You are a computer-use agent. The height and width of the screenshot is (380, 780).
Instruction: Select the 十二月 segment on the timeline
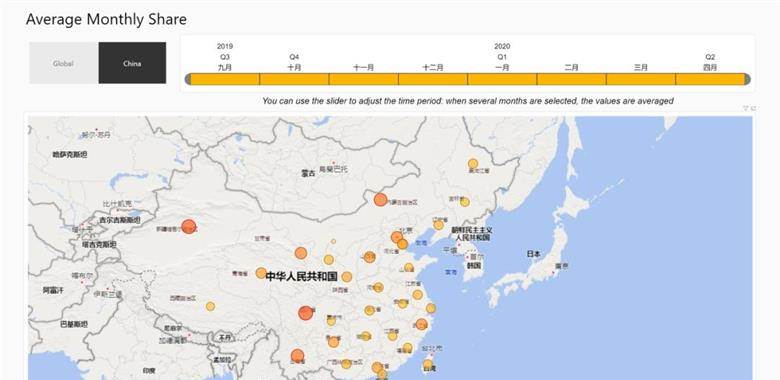[x=433, y=79]
